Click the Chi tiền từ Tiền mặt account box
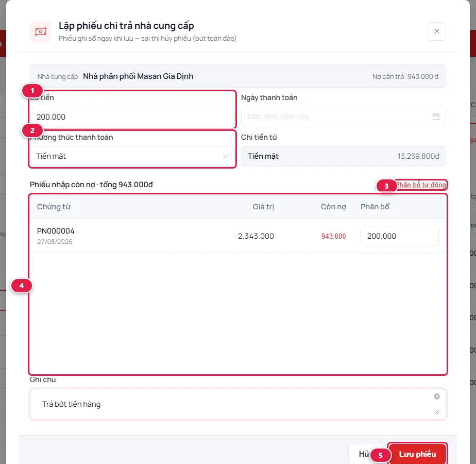 click(x=343, y=156)
